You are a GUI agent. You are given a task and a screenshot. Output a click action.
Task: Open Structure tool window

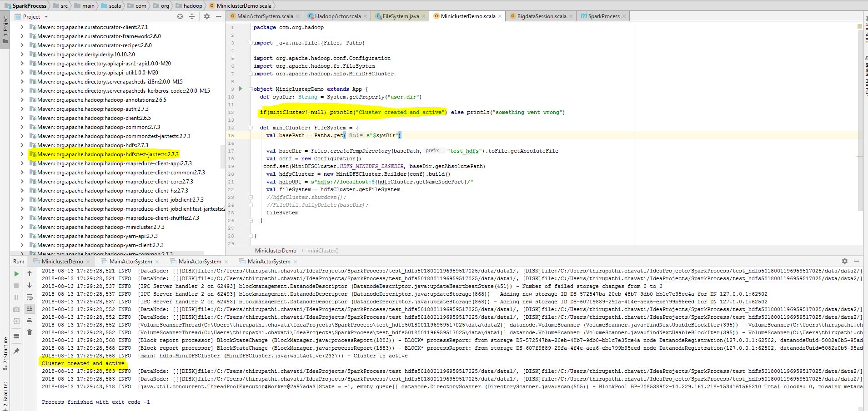(x=5, y=353)
